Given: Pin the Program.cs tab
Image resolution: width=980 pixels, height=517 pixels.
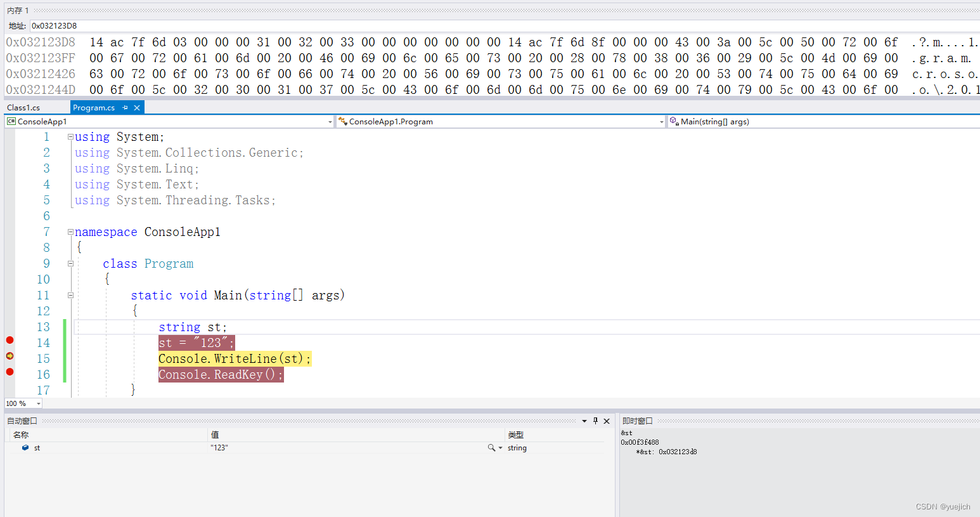Looking at the screenshot, I should tap(126, 108).
